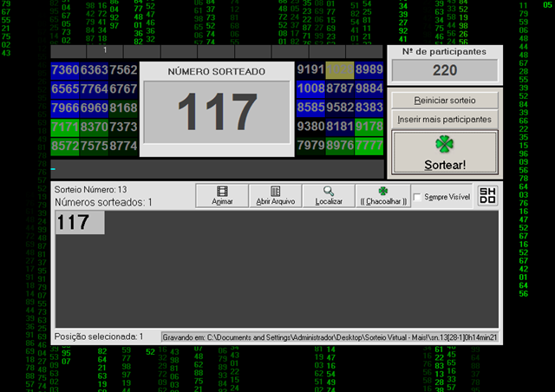The width and height of the screenshot is (555, 392).
Task: Click the Animar film icon button
Action: [222, 195]
